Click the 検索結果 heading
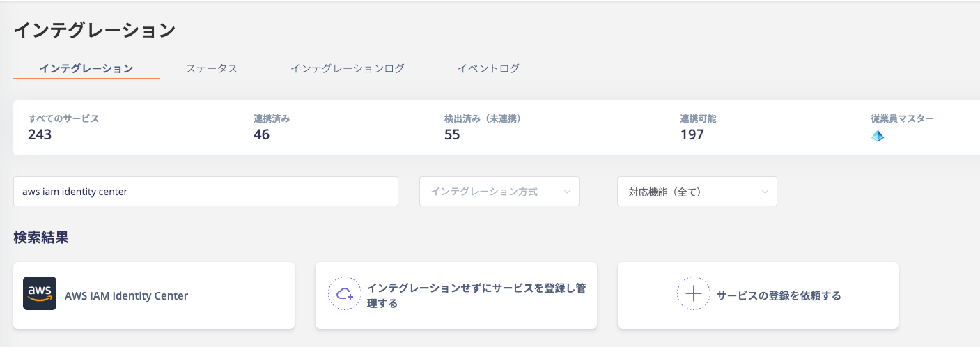This screenshot has width=980, height=347. [41, 238]
